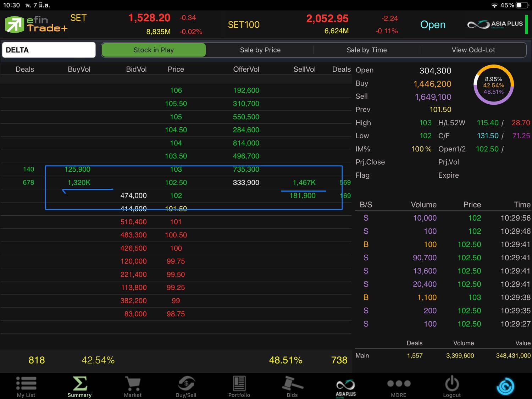Viewport: 532px width, 399px height.
Task: Tap the 10:29:38 trade time
Action: 516,297
